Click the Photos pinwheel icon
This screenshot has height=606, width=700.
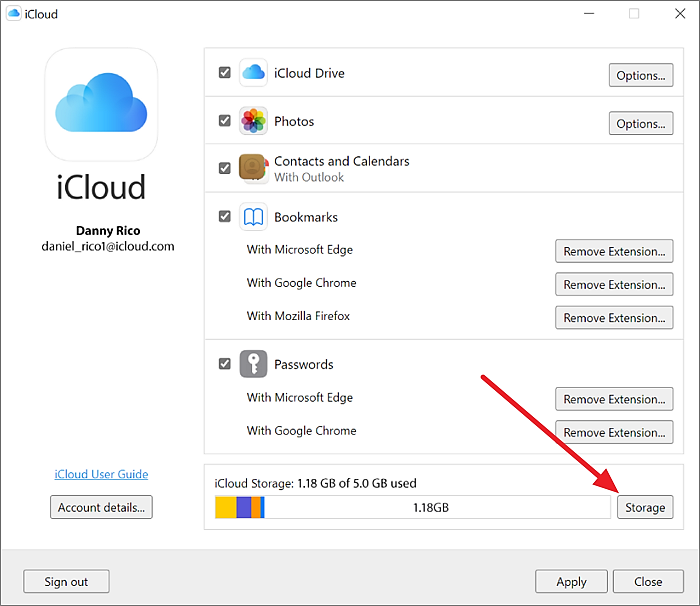(x=254, y=121)
